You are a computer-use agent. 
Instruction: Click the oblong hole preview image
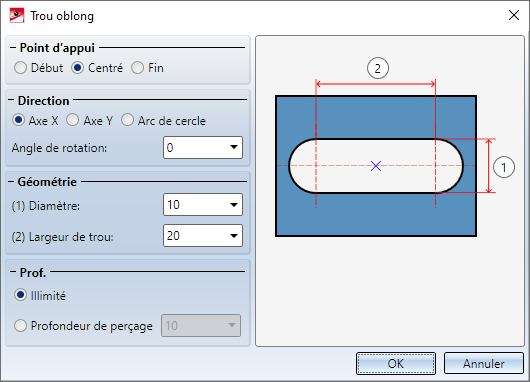[x=376, y=166]
